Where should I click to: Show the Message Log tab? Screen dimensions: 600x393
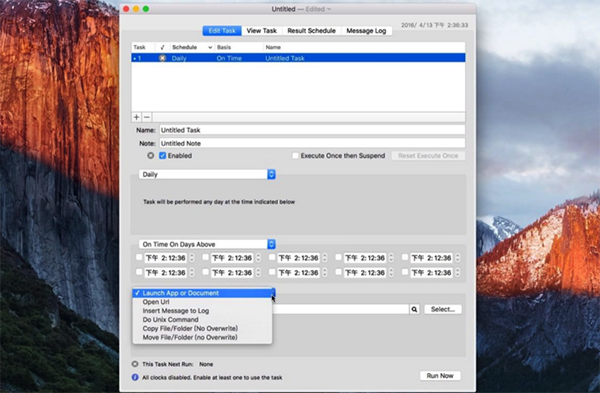coord(366,31)
